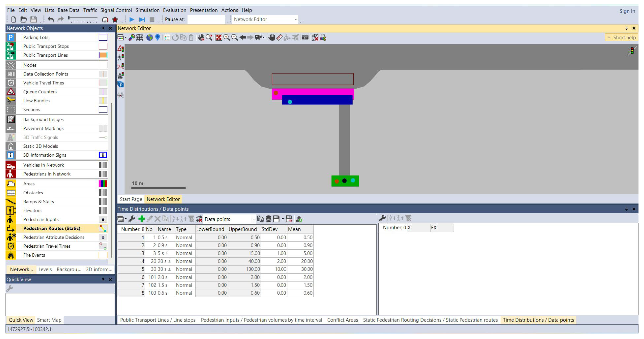Start continuous simulation with play button

pos(132,19)
